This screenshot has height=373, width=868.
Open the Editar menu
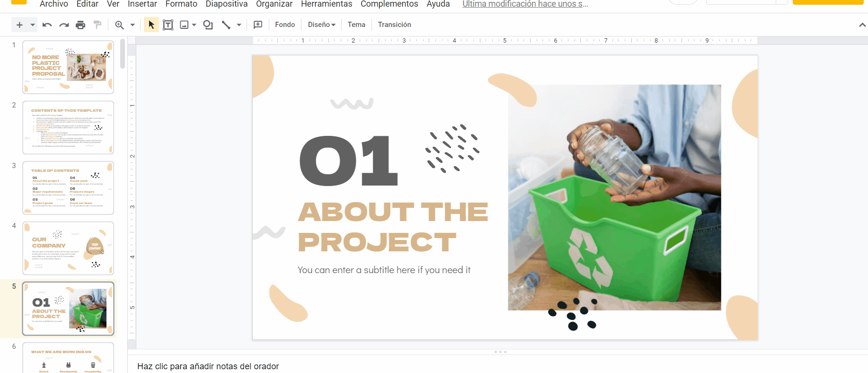(88, 4)
